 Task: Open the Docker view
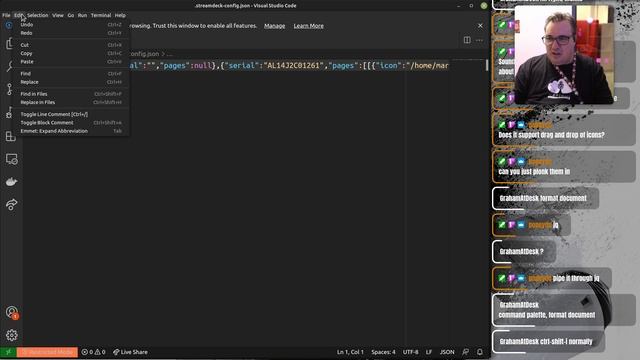click(11, 182)
